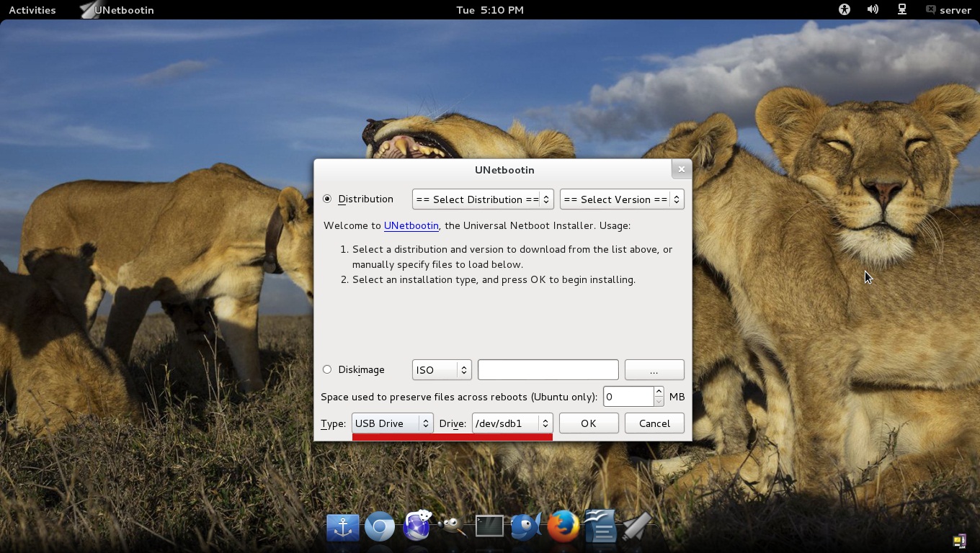
Task: Select the Diskimage radio button
Action: (327, 369)
